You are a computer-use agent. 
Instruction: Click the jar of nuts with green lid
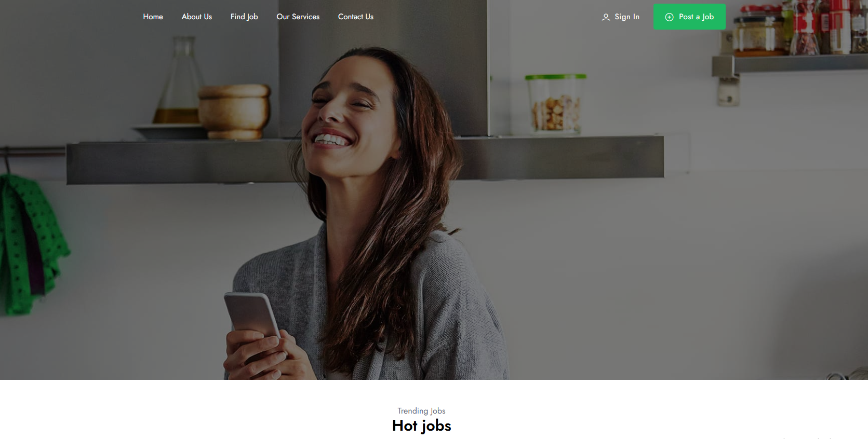556,104
